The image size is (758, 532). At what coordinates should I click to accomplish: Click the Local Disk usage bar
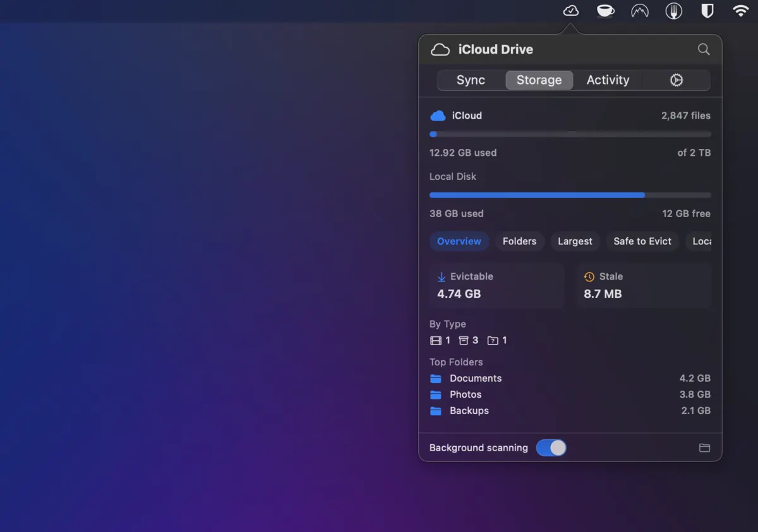coord(570,196)
